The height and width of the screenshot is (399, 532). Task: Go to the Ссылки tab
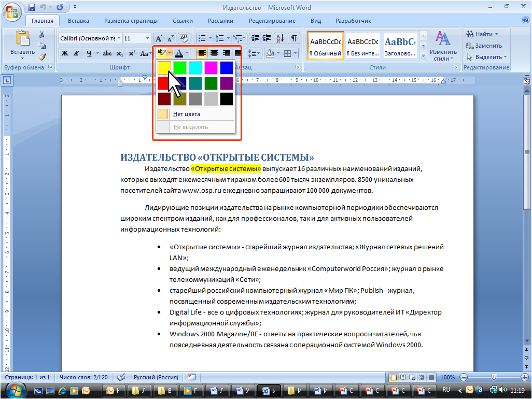click(x=183, y=21)
